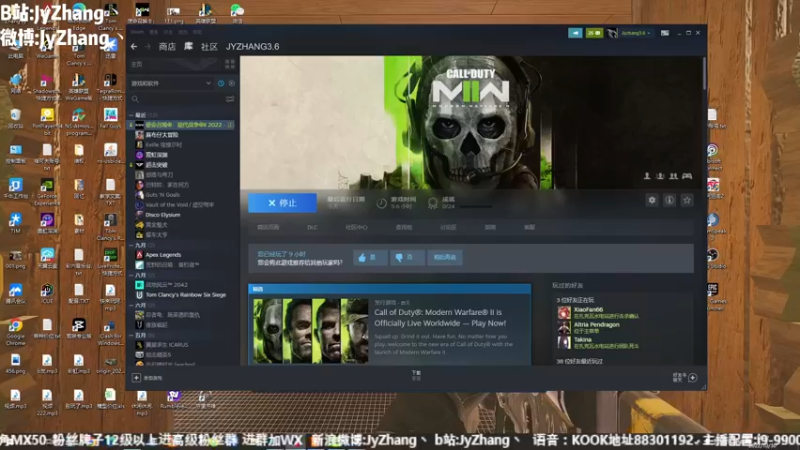Open the Steam menu in the title bar
The image size is (800, 450).
pos(136,32)
